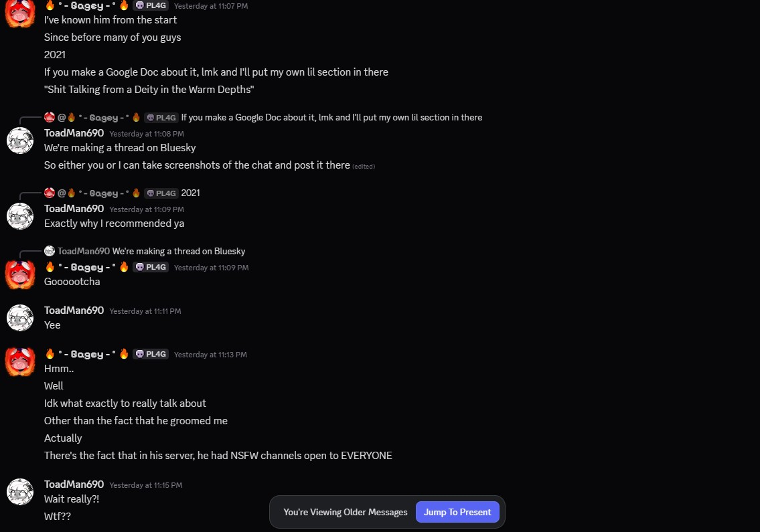Click the PL4G tag in the "2021" reply preview
This screenshot has width=760, height=532.
tap(161, 193)
